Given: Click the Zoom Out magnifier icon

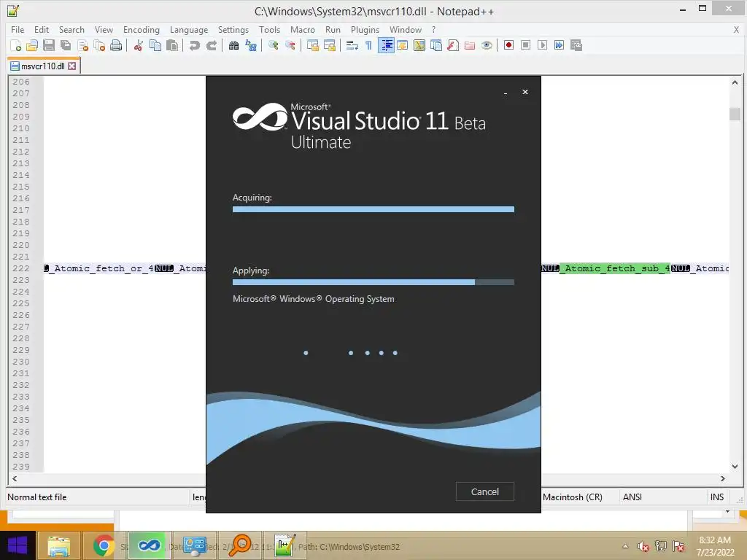Looking at the screenshot, I should click(290, 46).
